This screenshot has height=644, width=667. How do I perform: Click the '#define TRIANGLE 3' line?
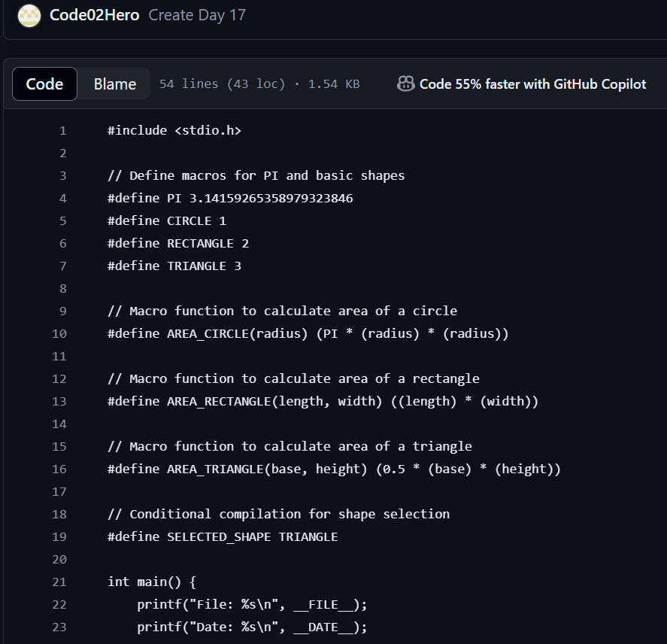click(174, 266)
